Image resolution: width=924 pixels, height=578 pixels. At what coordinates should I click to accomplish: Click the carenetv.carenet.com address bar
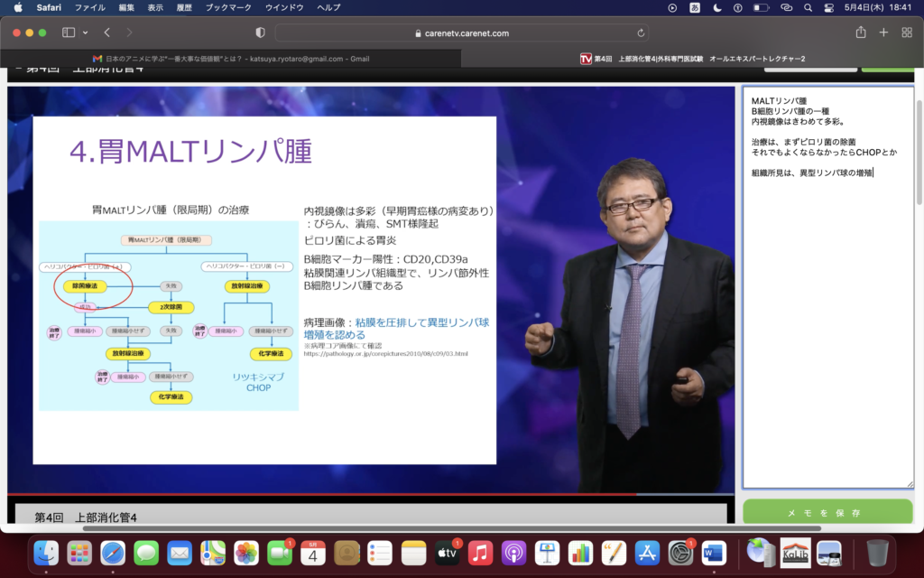click(461, 33)
